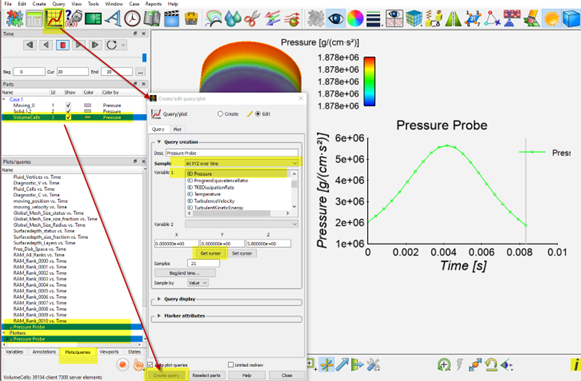Viewport: 581px width, 381px height.
Task: Click the Samples count input field
Action: (203, 263)
